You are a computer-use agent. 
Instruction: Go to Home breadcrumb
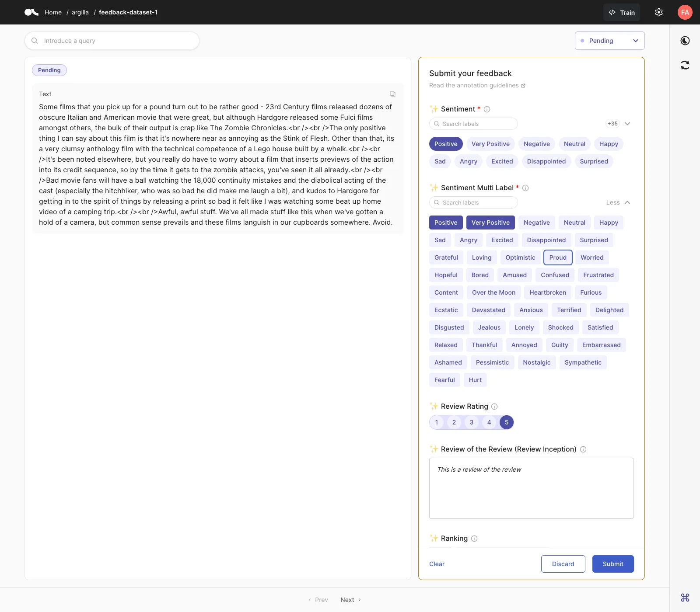coord(53,12)
